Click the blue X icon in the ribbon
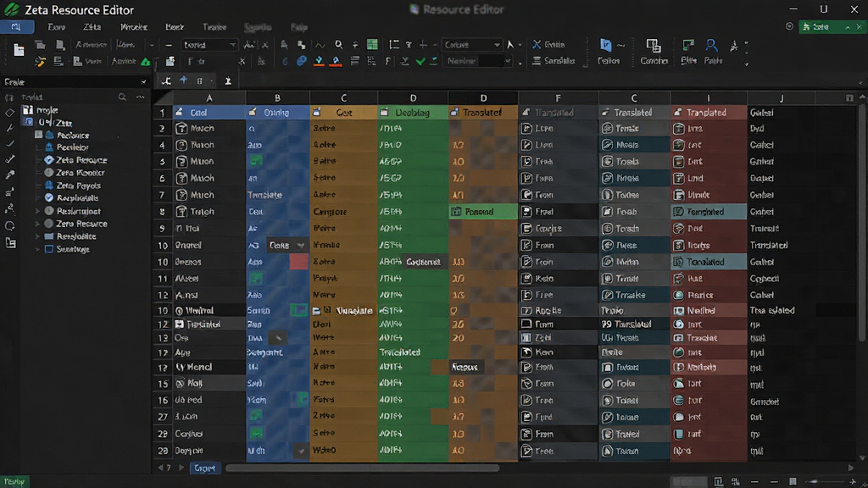This screenshot has height=488, width=868. [x=537, y=44]
